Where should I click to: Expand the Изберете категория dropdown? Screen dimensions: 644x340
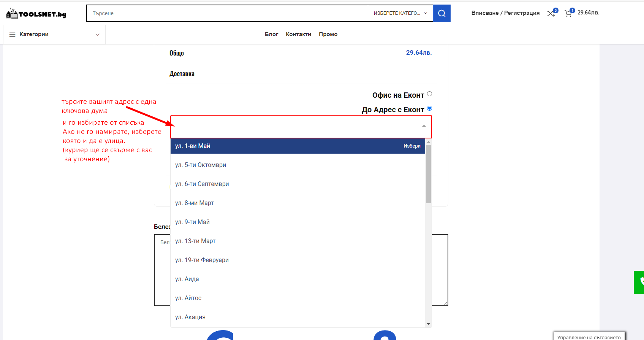400,13
